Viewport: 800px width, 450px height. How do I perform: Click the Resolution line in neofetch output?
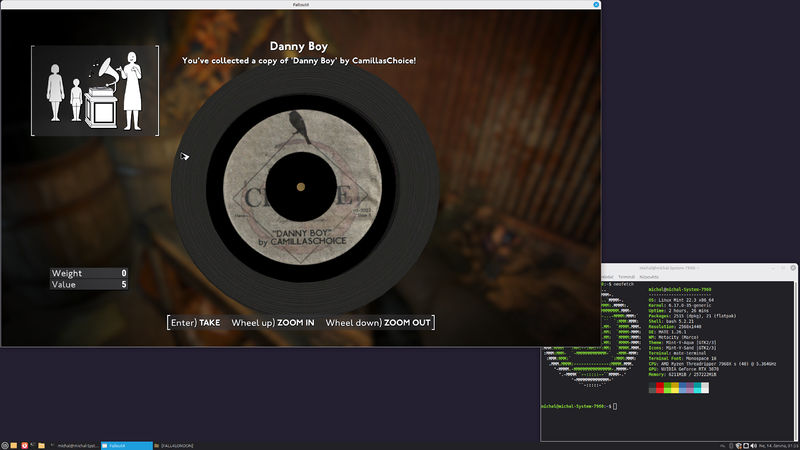point(675,327)
